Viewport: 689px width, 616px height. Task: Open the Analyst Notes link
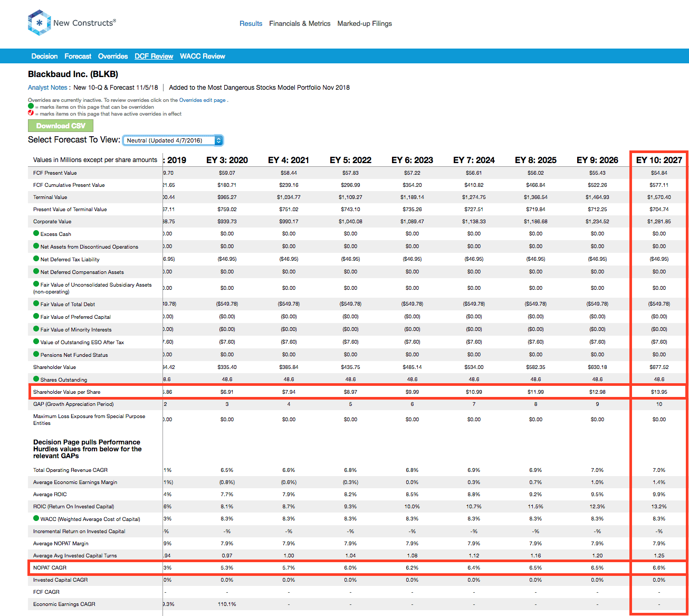47,88
